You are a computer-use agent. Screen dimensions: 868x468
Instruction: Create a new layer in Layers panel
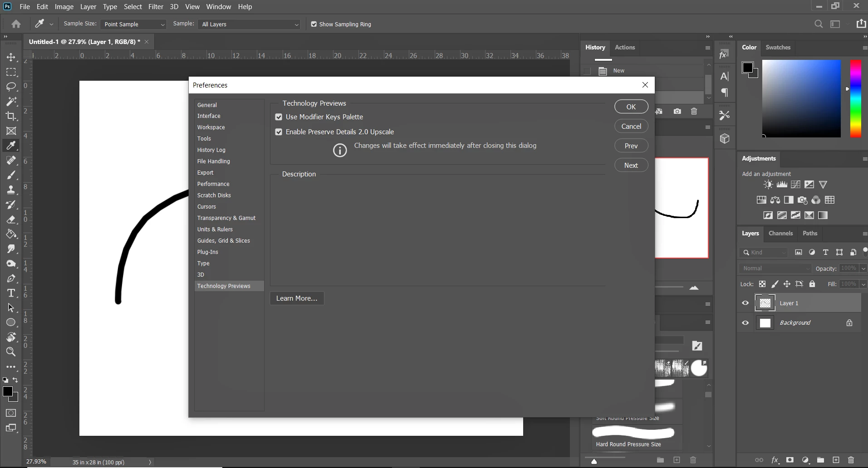point(836,460)
